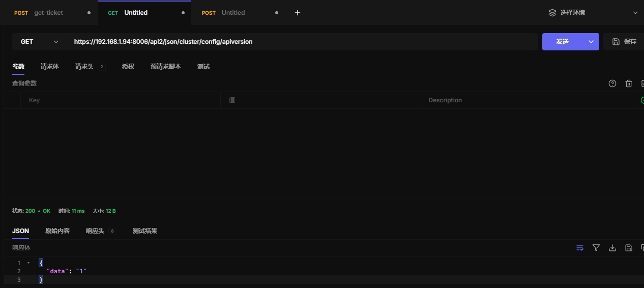644x288 pixels.
Task: Click the filter funnel icon in response toolbar
Action: (x=596, y=248)
